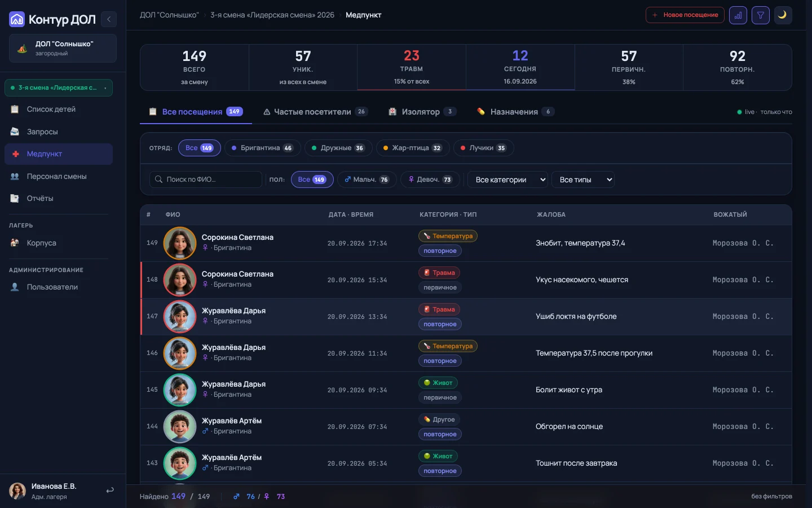Collapse the sidebar with the chevron button
Screen dimensions: 812x508
click(109, 19)
